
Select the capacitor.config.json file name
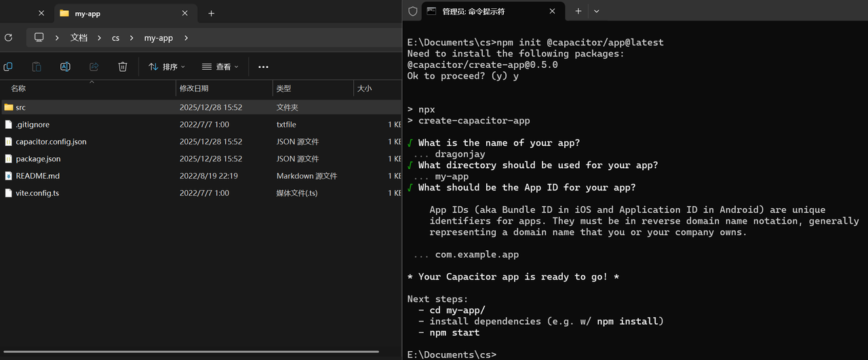51,142
